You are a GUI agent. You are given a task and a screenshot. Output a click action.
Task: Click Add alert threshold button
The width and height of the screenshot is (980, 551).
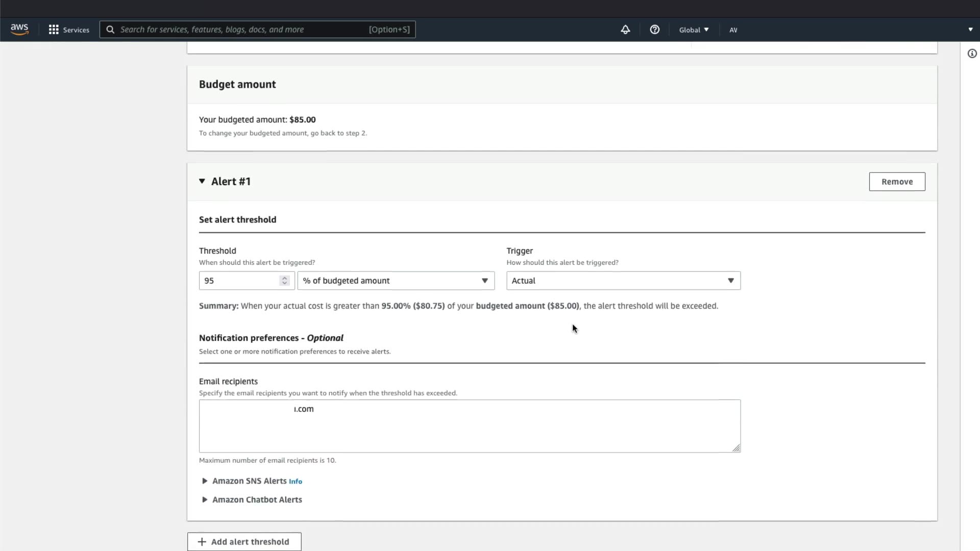tap(244, 542)
